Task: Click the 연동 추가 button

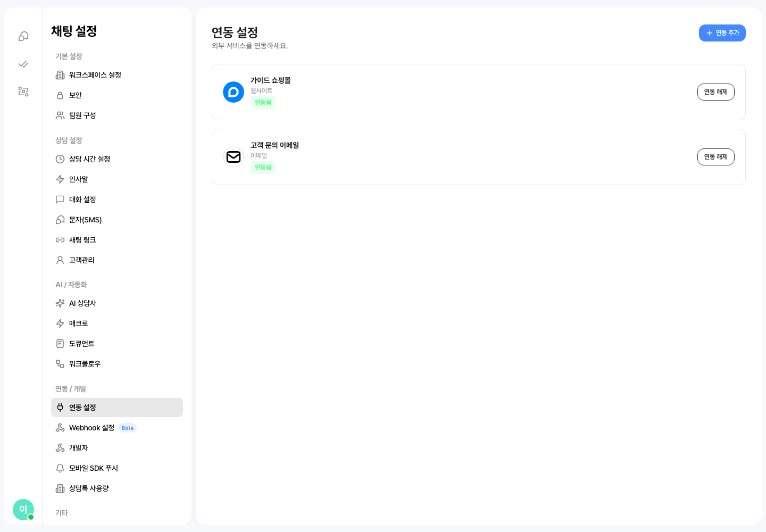Action: click(x=722, y=33)
